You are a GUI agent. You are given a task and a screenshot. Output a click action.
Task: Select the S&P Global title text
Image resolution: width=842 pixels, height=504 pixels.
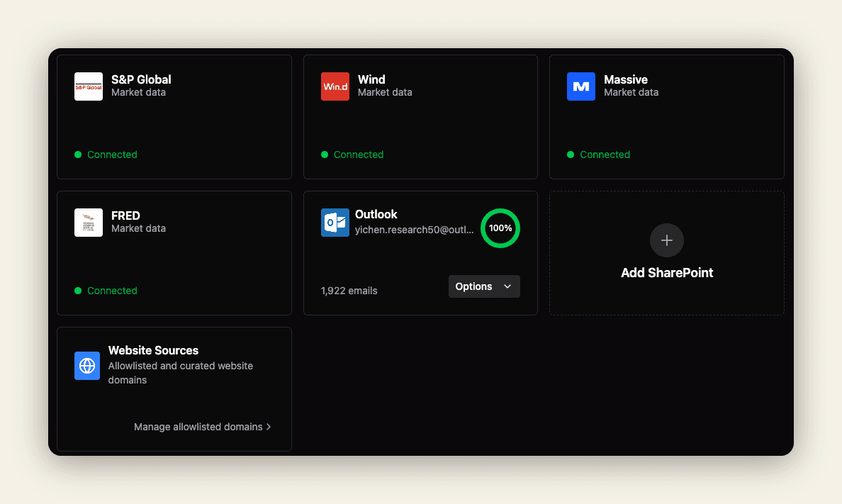pos(141,79)
